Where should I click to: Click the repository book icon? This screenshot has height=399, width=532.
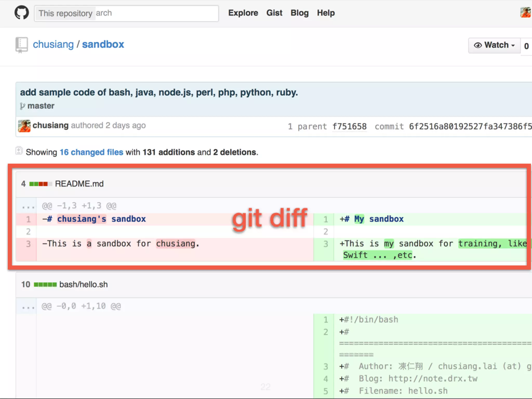[21, 45]
